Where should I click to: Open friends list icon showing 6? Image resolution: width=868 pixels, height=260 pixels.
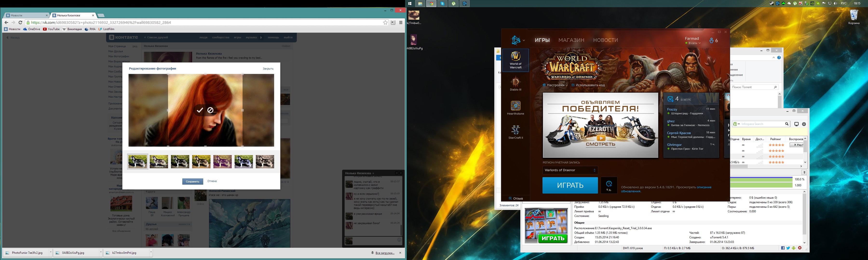click(713, 41)
